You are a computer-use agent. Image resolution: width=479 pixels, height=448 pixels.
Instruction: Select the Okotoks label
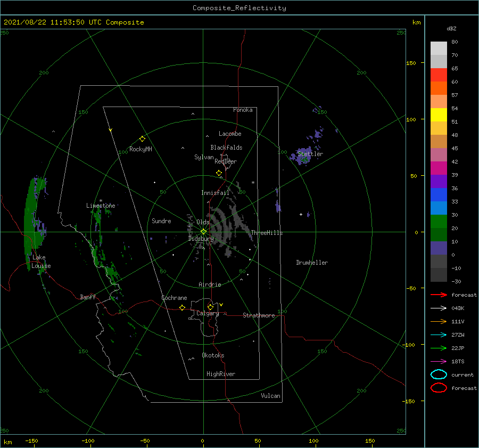[213, 355]
